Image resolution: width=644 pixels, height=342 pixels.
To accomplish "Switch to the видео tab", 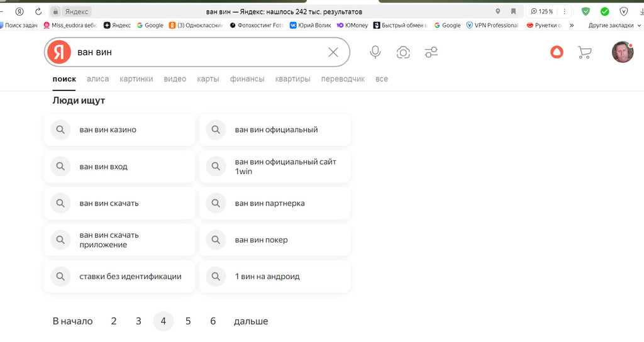I will (175, 79).
